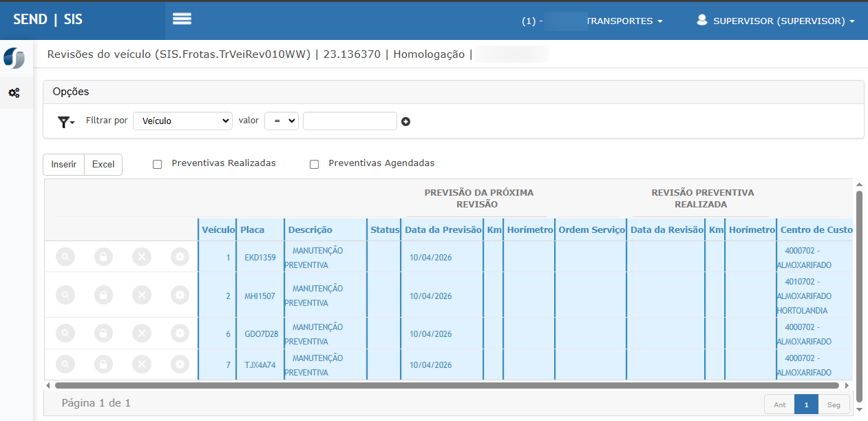This screenshot has height=421, width=868.
Task: Enable the Preventivas Realizadas checkbox
Action: pos(157,164)
